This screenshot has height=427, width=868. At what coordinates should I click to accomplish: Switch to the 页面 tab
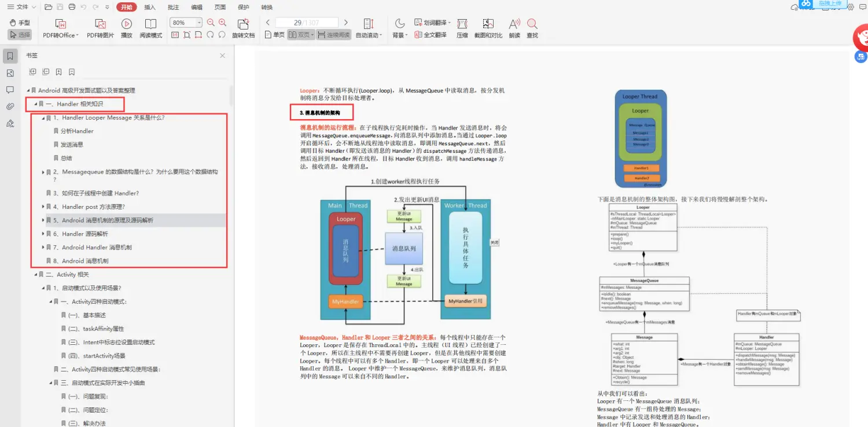(220, 7)
